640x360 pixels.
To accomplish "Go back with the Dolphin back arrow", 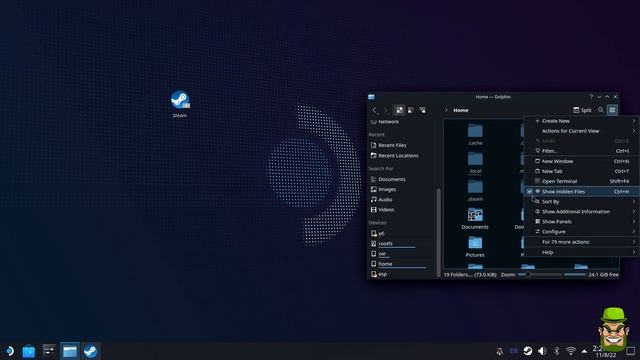I will 375,110.
